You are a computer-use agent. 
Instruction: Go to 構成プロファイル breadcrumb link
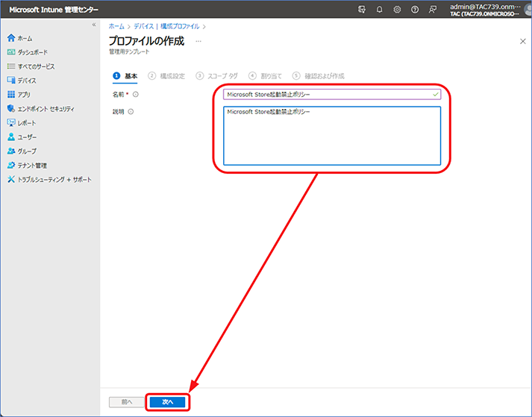click(x=180, y=26)
